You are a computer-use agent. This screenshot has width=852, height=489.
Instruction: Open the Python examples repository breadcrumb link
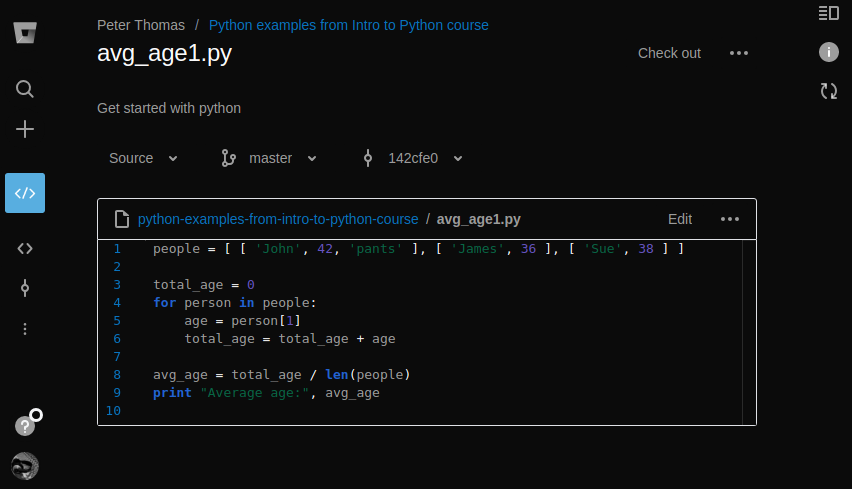pyautogui.click(x=349, y=25)
